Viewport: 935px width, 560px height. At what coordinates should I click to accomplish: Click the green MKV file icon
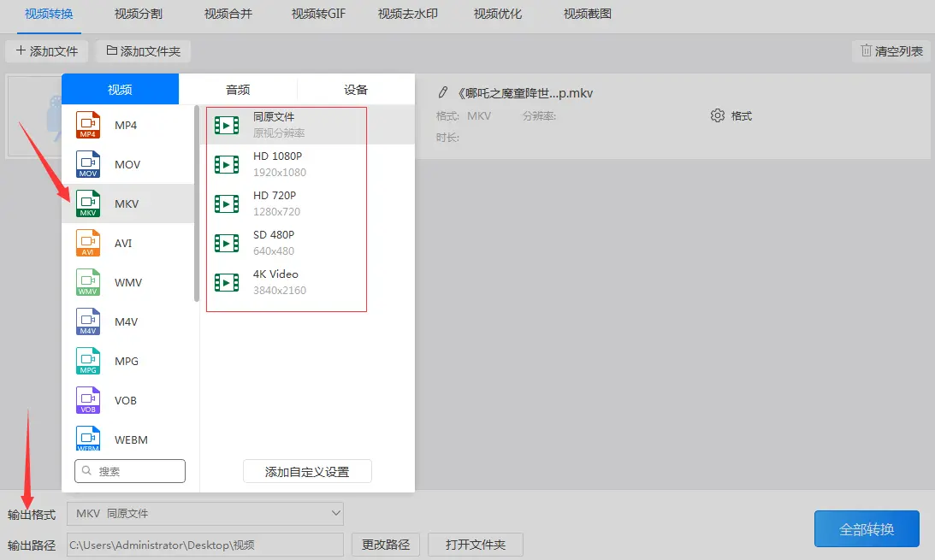click(87, 203)
